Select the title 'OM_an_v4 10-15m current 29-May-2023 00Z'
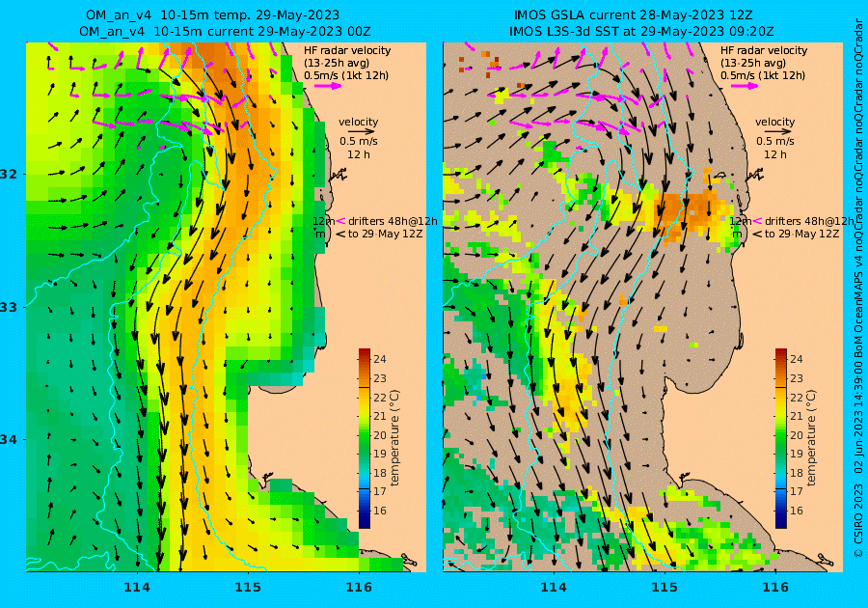868x608 pixels. click(225, 32)
